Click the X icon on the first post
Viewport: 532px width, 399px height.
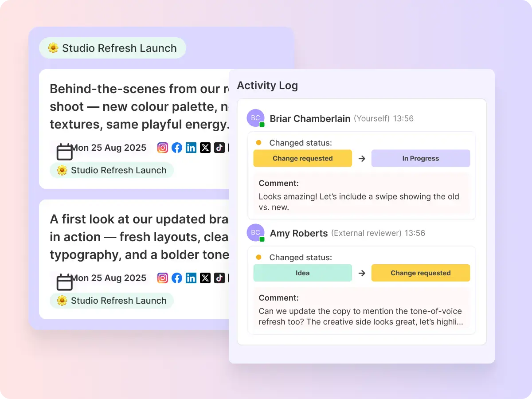click(205, 148)
